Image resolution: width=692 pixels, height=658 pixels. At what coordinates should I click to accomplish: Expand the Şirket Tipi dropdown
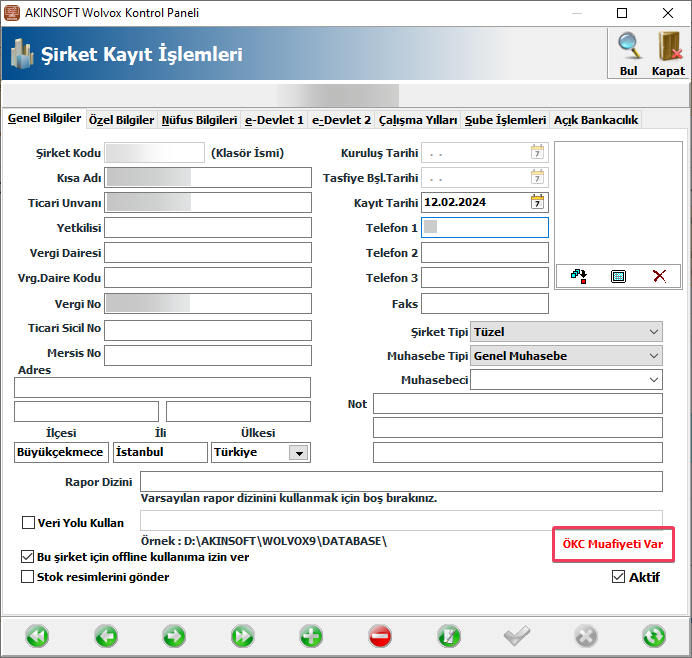(653, 331)
